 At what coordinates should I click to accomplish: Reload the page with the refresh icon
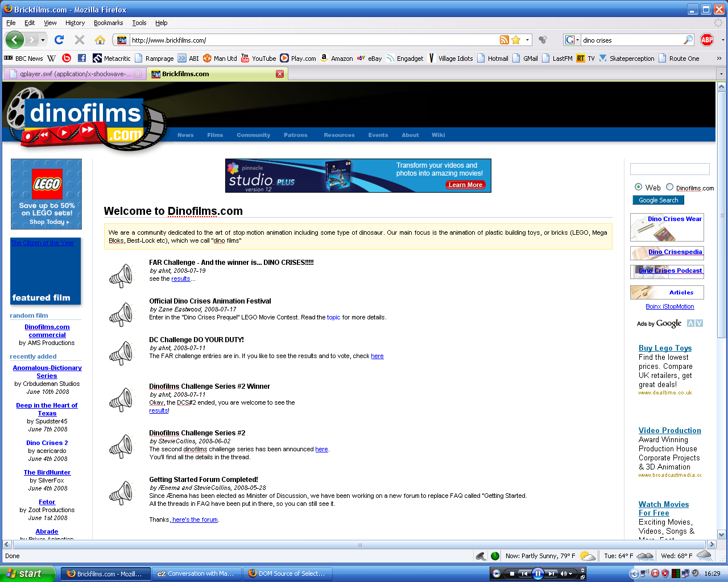point(59,40)
